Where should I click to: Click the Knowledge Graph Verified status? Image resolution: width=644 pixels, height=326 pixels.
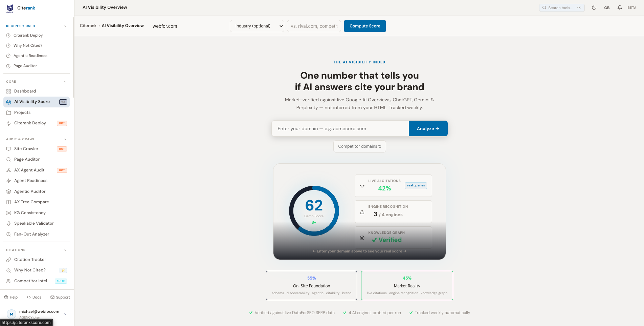[x=386, y=240]
